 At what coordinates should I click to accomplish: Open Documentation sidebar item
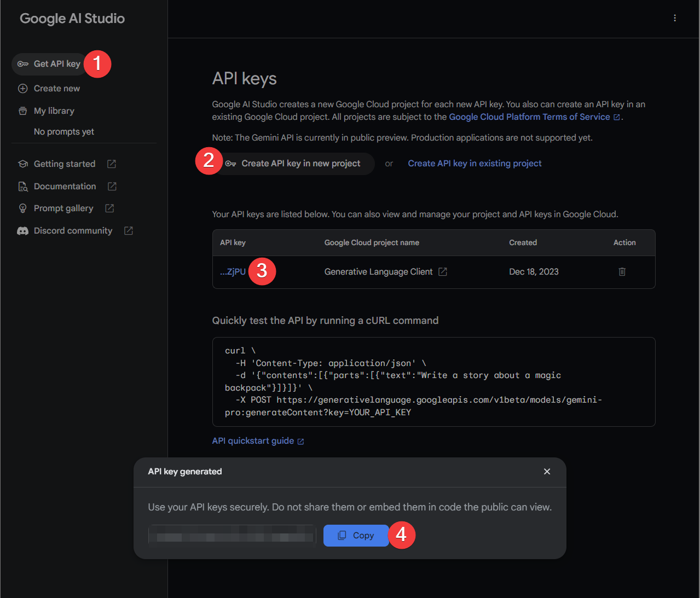click(65, 187)
